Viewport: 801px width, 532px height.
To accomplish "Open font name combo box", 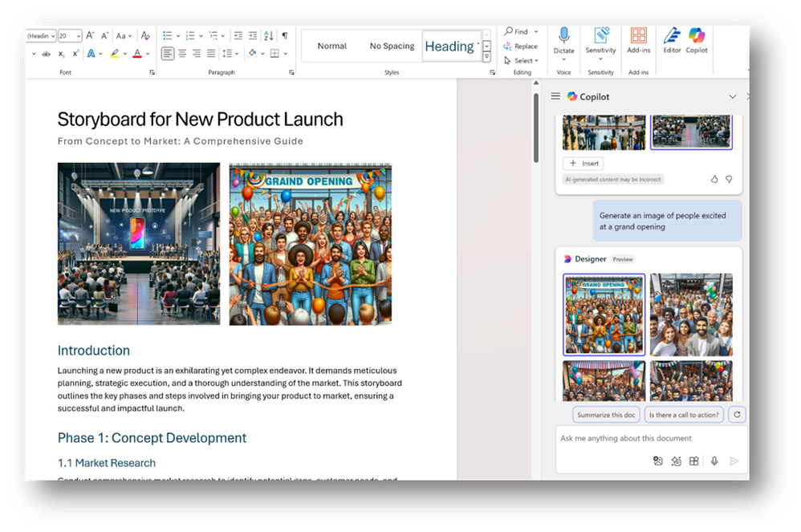I will 41,36.
